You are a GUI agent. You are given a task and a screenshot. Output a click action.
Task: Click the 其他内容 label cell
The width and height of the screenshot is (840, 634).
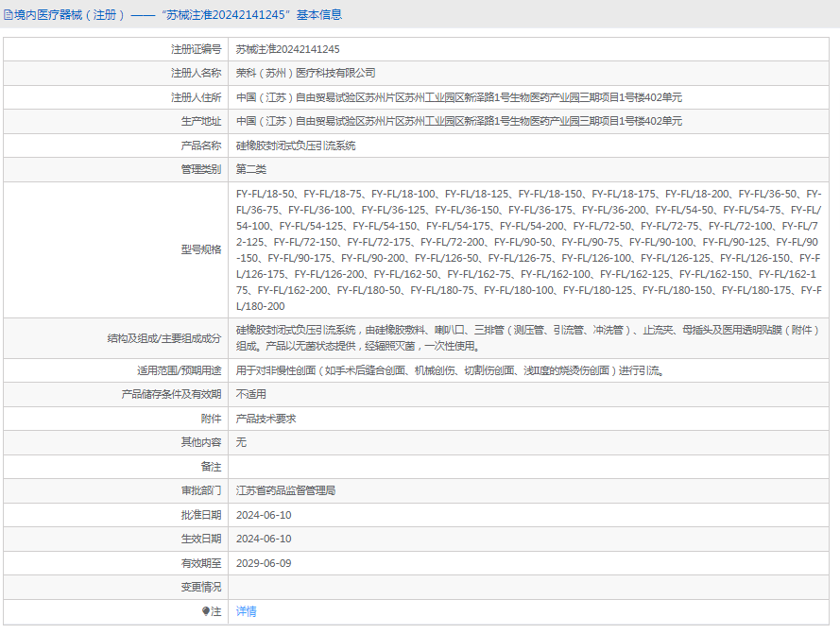(x=116, y=443)
